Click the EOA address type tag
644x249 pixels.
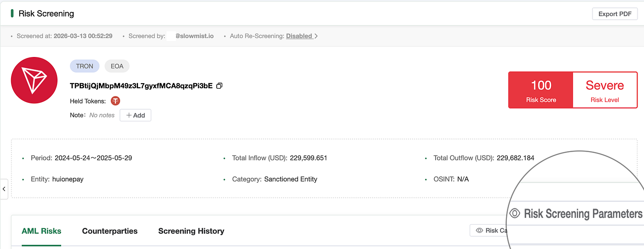click(117, 66)
